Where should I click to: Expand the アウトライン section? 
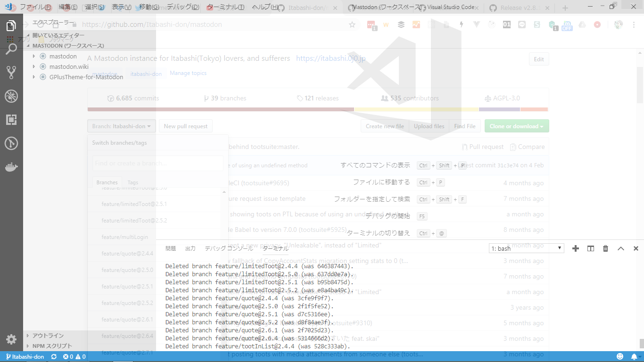coord(28,336)
